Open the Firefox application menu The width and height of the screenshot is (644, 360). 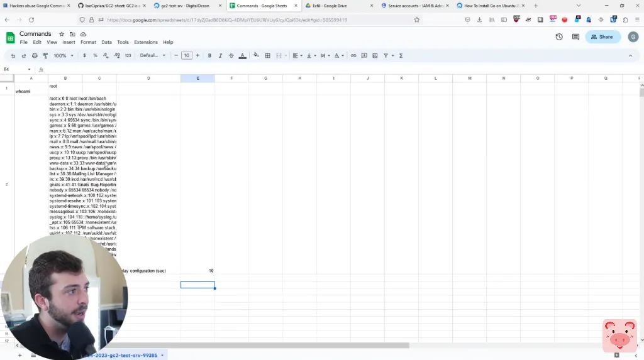click(x=637, y=19)
